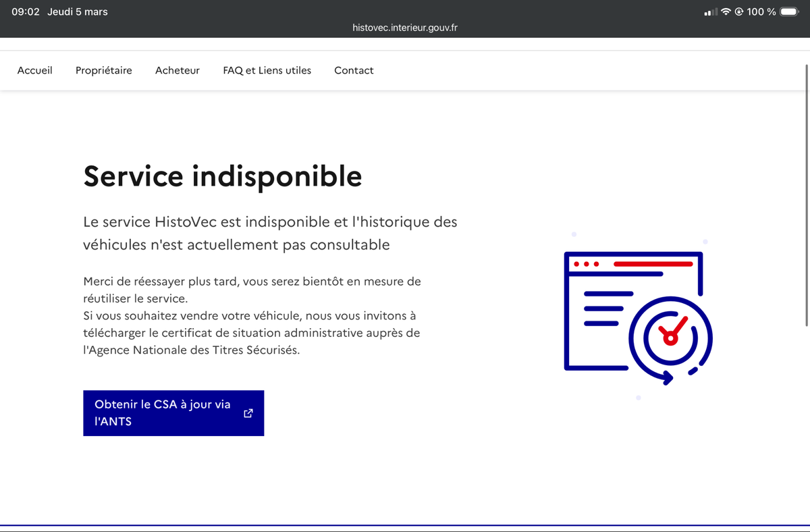Tap the Wi-Fi status icon

pos(726,11)
